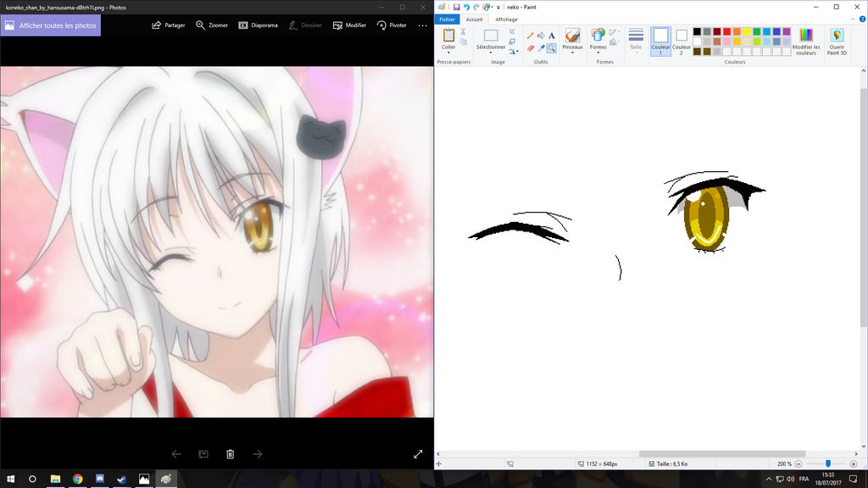Image resolution: width=868 pixels, height=488 pixels.
Task: Click the Cut scissors icon in Paint
Action: (x=464, y=32)
